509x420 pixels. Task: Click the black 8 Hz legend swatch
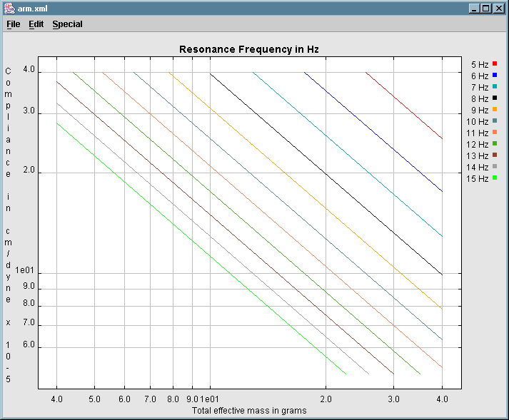[495, 98]
